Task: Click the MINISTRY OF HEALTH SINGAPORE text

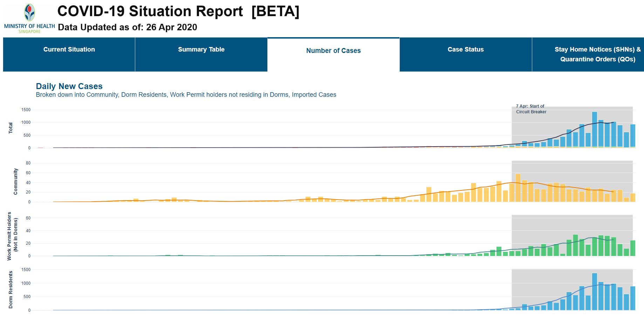Action: (29, 28)
